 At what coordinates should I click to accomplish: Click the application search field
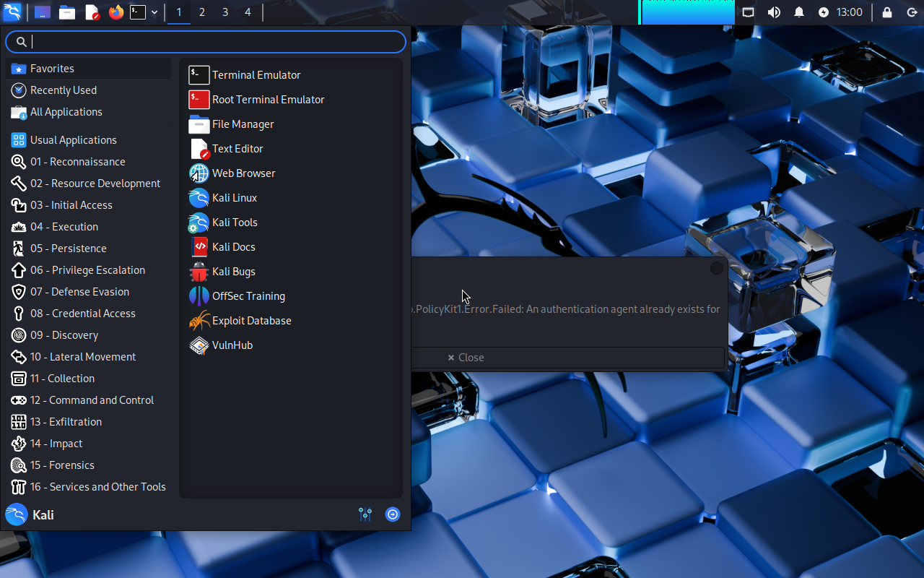(x=206, y=42)
